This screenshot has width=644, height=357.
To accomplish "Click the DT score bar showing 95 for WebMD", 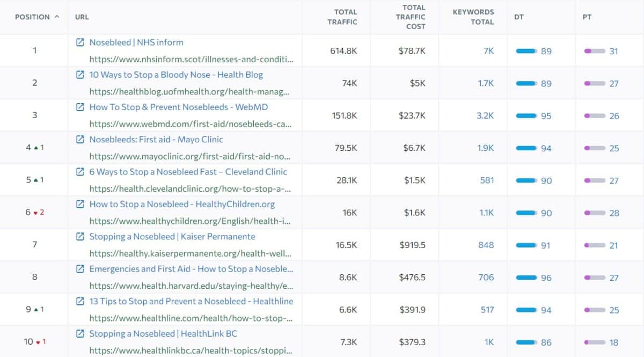I will pyautogui.click(x=525, y=115).
